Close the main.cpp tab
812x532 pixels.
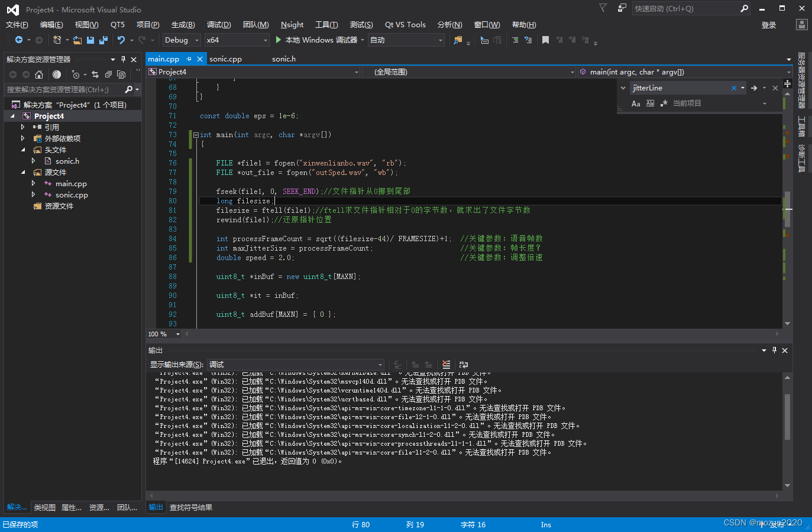200,59
